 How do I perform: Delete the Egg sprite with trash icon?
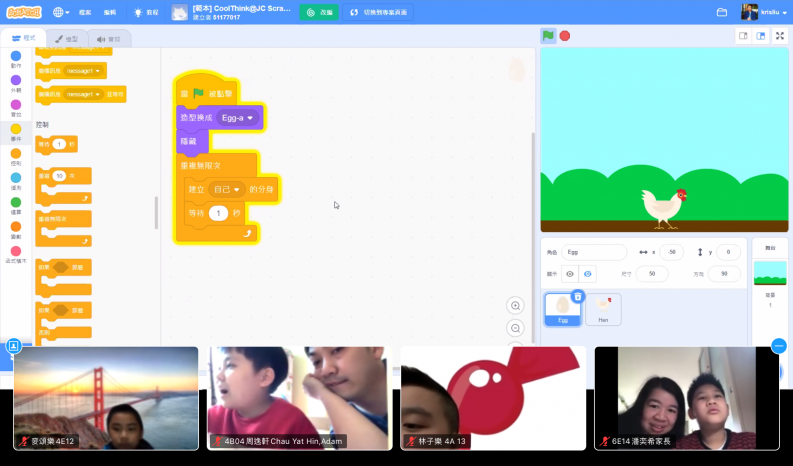point(578,296)
